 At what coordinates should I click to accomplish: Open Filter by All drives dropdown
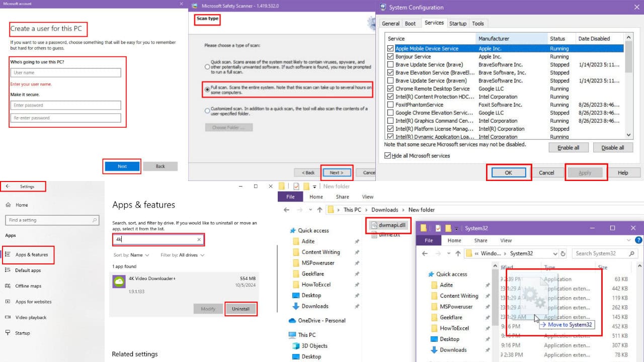(183, 255)
